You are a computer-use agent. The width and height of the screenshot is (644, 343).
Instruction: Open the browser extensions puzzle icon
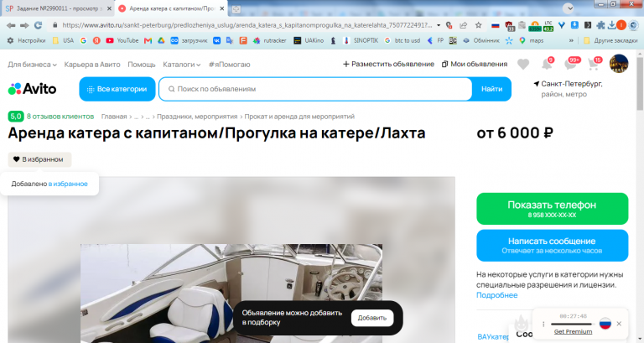click(600, 25)
